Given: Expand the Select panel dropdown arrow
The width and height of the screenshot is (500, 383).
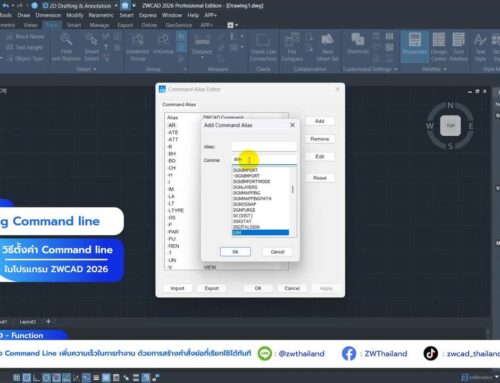Looking at the screenshot, I should click(x=95, y=69).
